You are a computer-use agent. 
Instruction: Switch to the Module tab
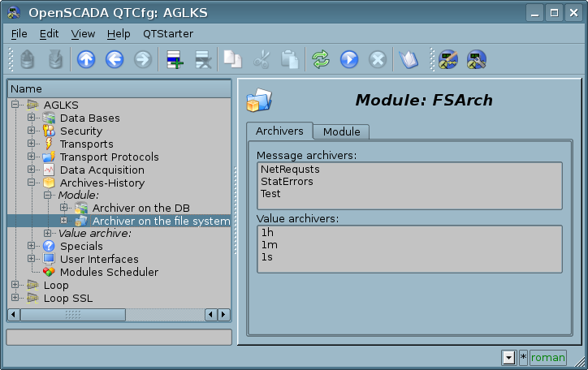[341, 131]
